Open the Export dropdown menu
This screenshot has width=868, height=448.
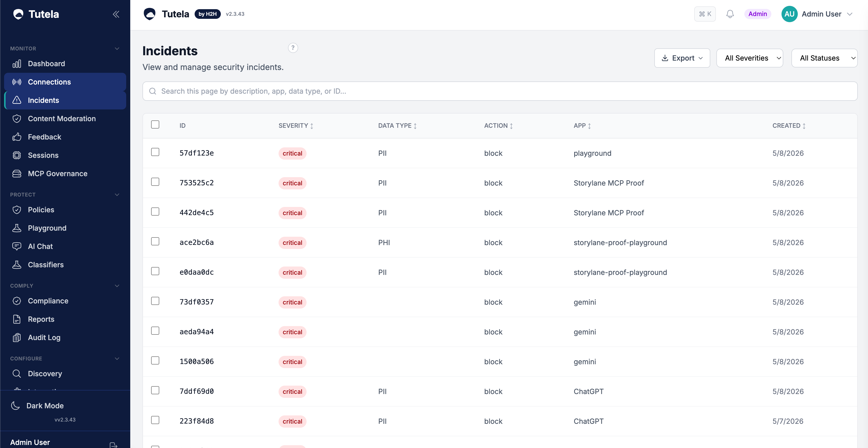click(682, 58)
